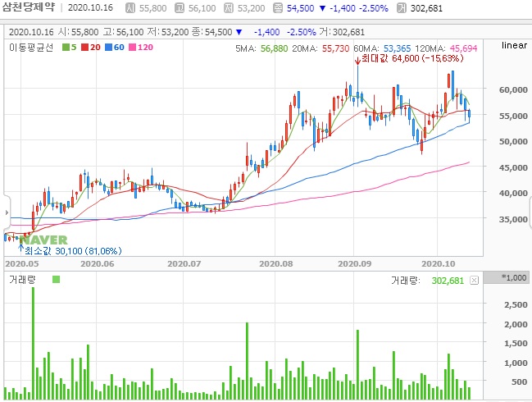Click the 5MA value 56,880
532x402 pixels.
(274, 48)
